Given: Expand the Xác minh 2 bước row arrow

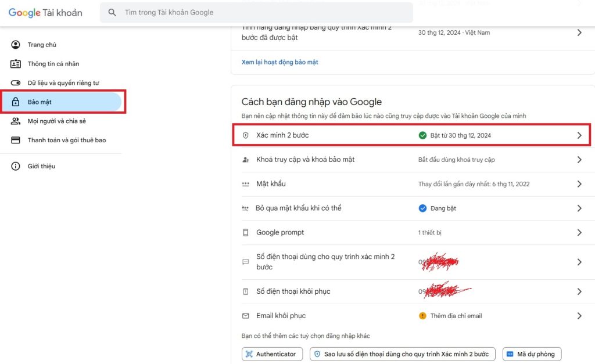Looking at the screenshot, I should click(579, 135).
